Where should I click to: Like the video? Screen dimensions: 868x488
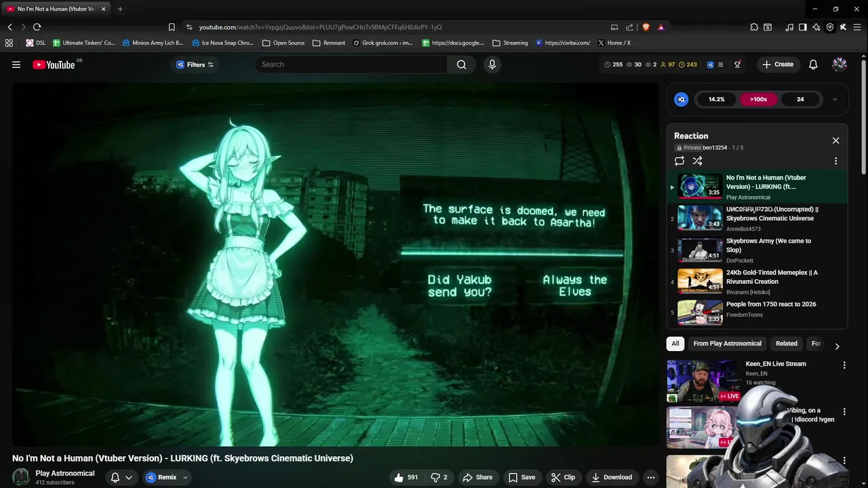406,477
